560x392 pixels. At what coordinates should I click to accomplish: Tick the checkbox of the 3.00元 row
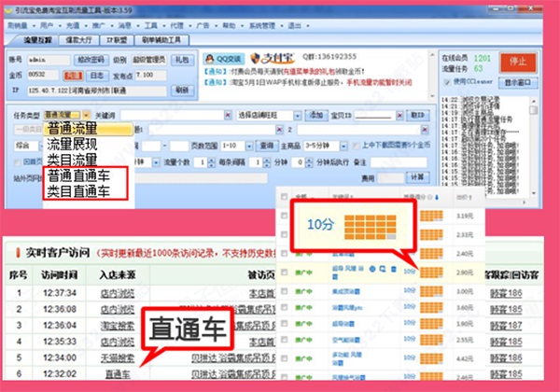285,291
